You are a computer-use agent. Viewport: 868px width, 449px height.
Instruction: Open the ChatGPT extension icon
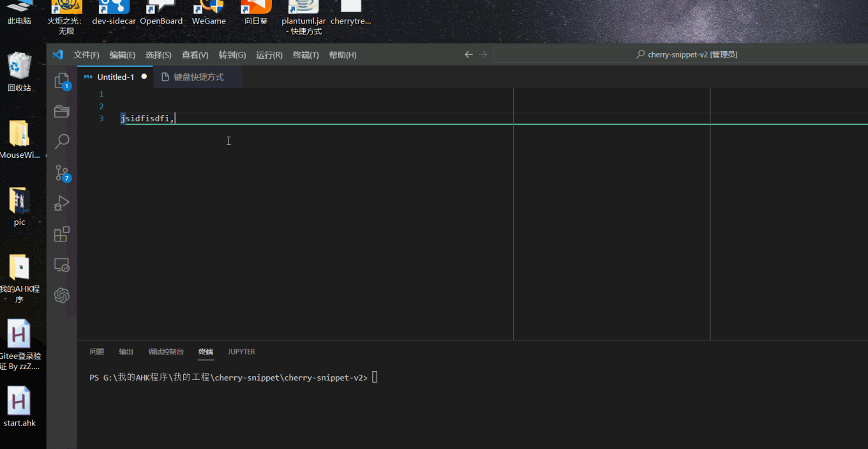tap(62, 295)
